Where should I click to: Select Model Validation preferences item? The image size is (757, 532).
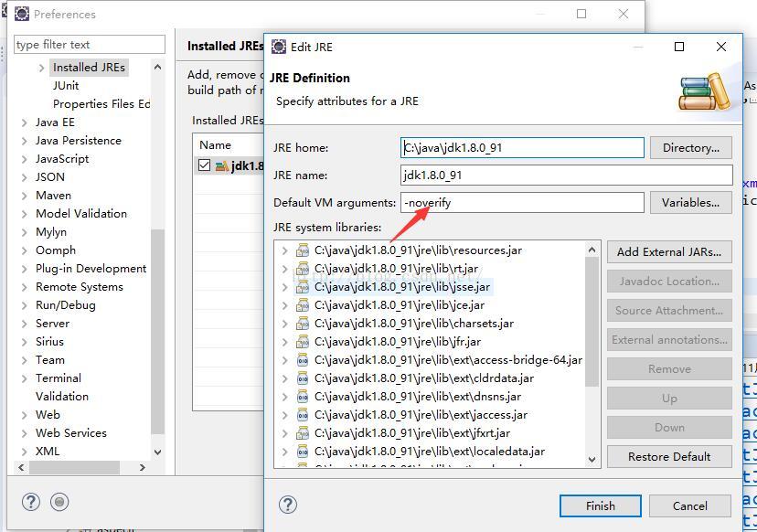coord(81,213)
